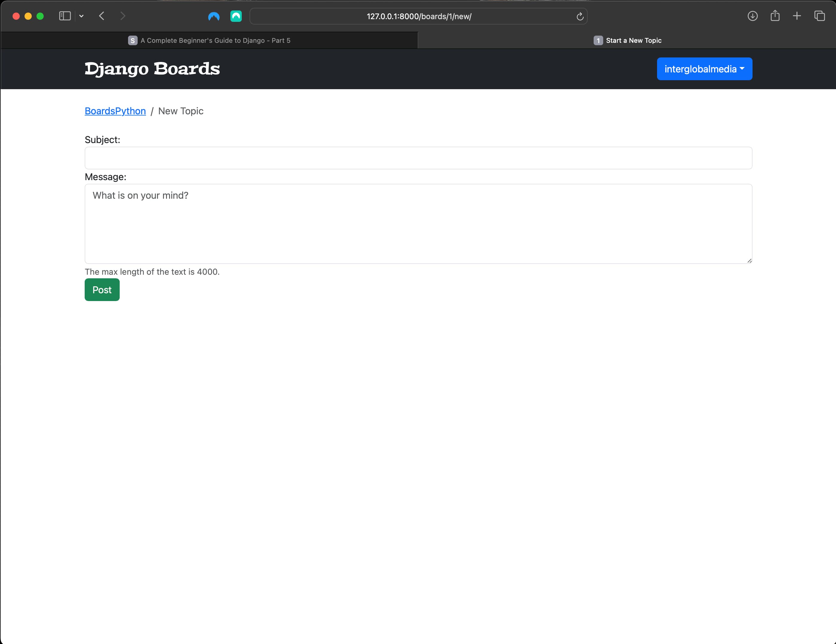Reload the page with the refresh icon
The width and height of the screenshot is (836, 644).
580,16
